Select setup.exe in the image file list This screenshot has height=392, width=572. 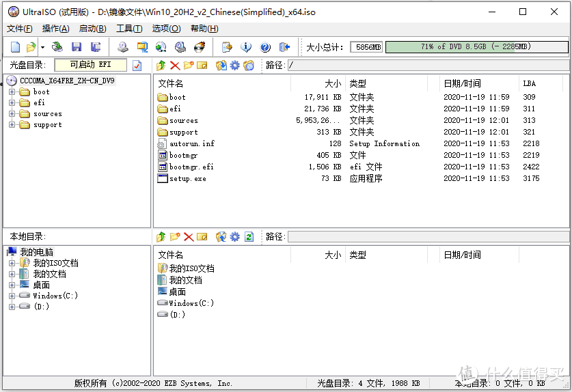click(x=188, y=179)
